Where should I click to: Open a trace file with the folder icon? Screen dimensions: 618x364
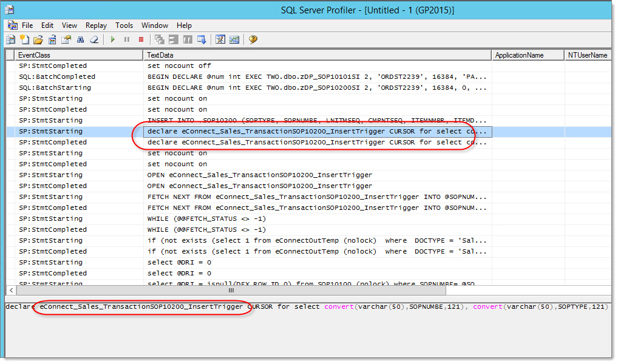(38, 39)
